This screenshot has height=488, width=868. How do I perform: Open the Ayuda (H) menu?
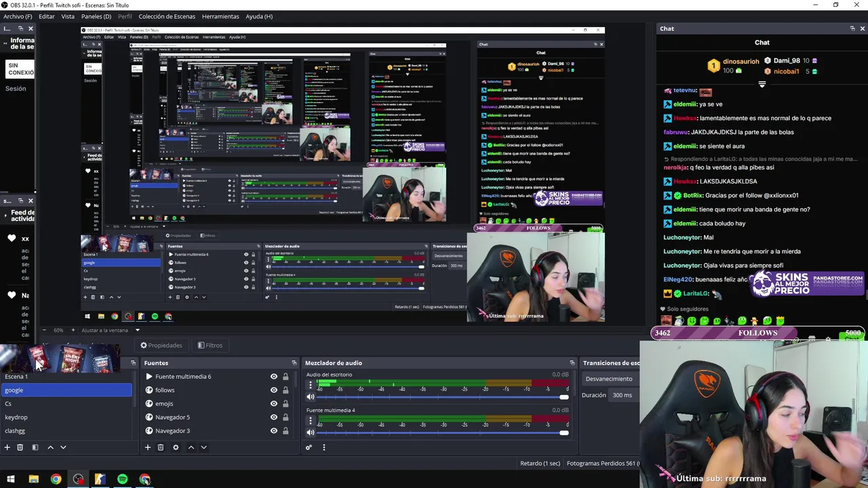point(259,16)
